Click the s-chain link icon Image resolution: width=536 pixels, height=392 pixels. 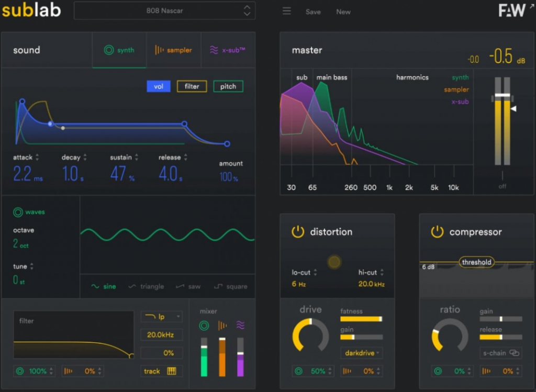[x=514, y=353]
